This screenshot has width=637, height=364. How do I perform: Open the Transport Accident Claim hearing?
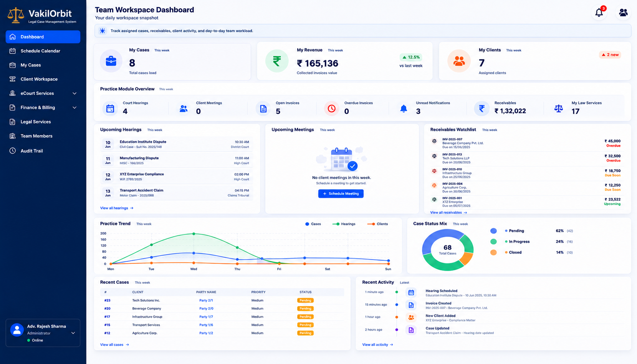click(177, 193)
